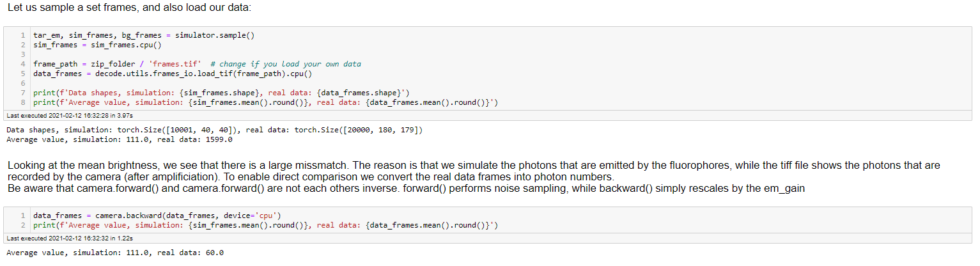Click the output showing real data: 60.0
Screen dimensions: 980x266
(x=115, y=253)
